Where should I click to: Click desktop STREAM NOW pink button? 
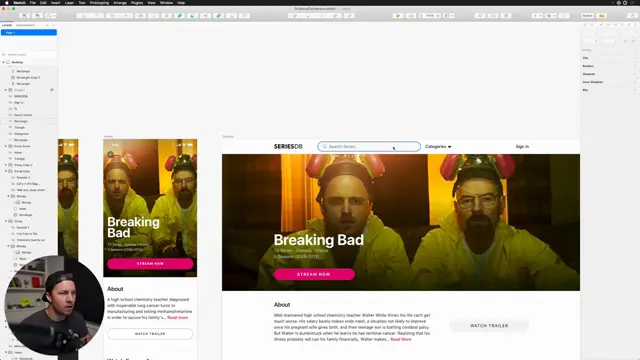point(314,274)
